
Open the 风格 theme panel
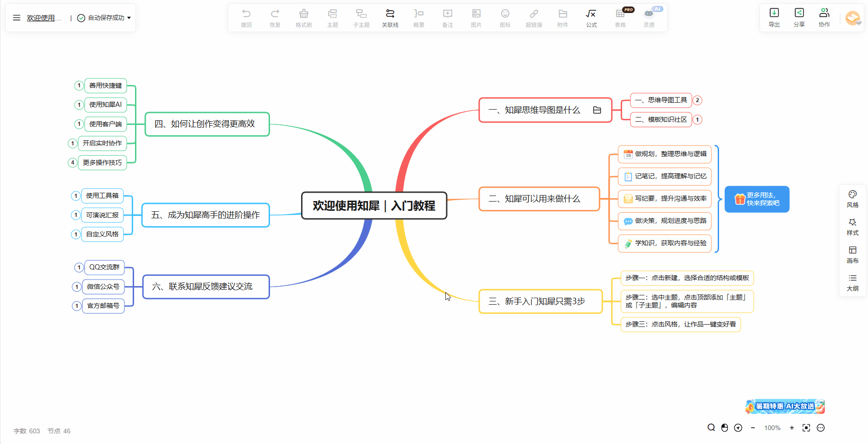point(853,199)
